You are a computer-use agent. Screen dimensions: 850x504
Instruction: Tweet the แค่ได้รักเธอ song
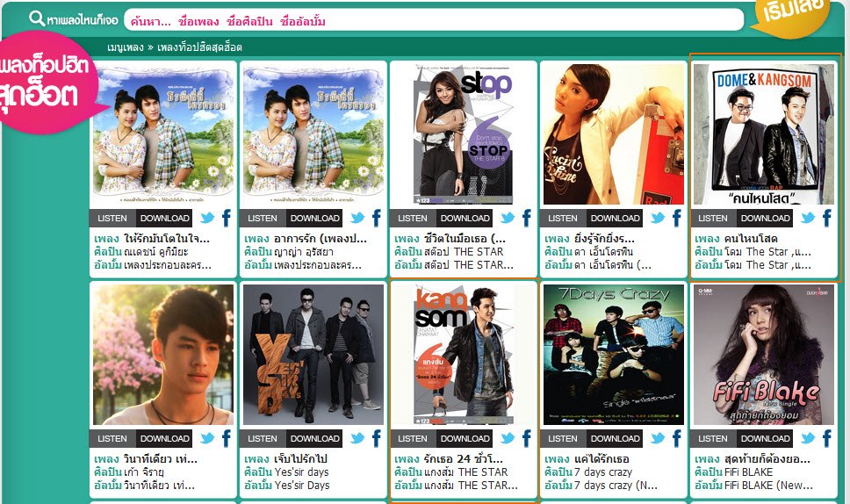(658, 439)
